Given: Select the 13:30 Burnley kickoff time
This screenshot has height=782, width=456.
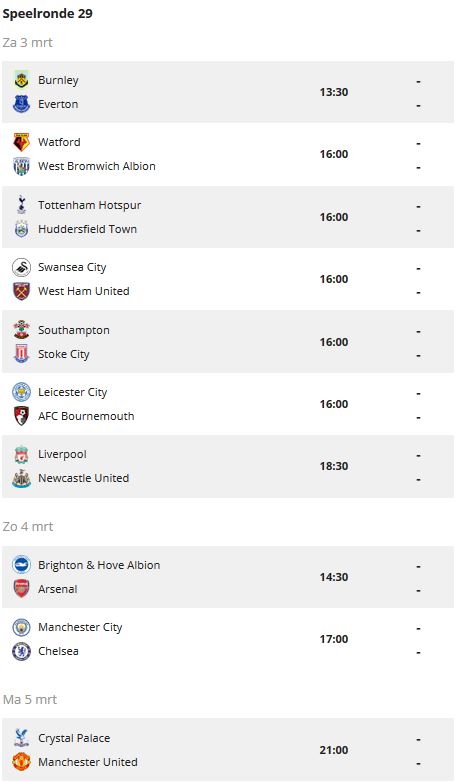Looking at the screenshot, I should (334, 92).
